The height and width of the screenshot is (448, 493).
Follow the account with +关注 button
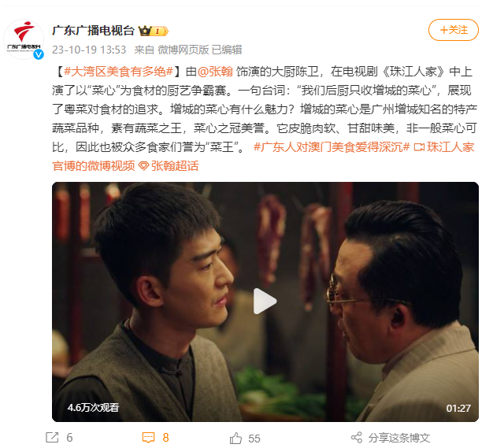pos(454,30)
